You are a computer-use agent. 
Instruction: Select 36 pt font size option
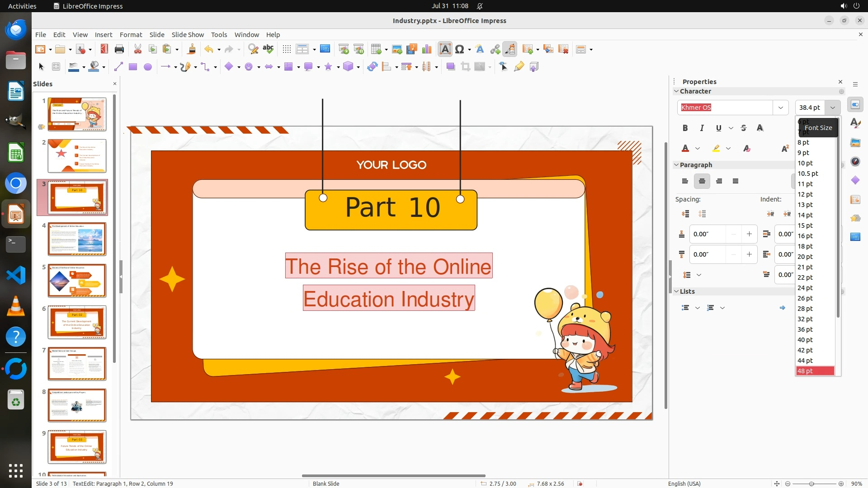(x=805, y=329)
